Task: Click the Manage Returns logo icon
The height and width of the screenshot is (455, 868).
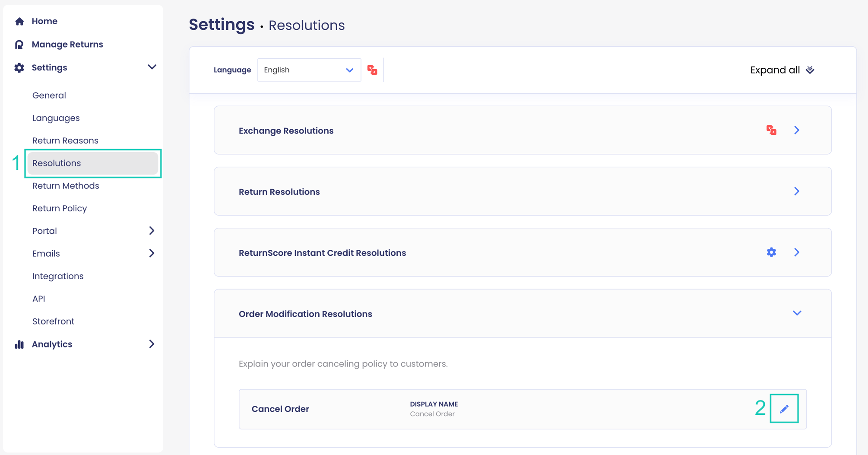Action: pyautogui.click(x=19, y=45)
